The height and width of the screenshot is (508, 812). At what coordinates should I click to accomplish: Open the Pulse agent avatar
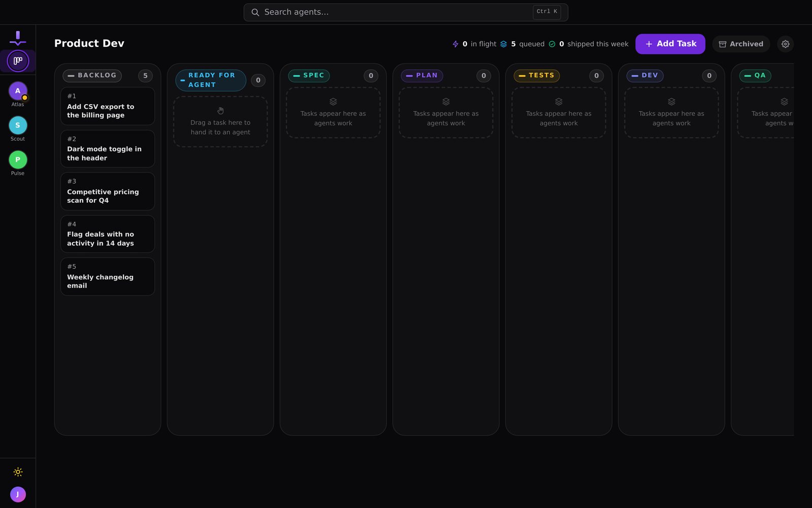click(x=18, y=160)
